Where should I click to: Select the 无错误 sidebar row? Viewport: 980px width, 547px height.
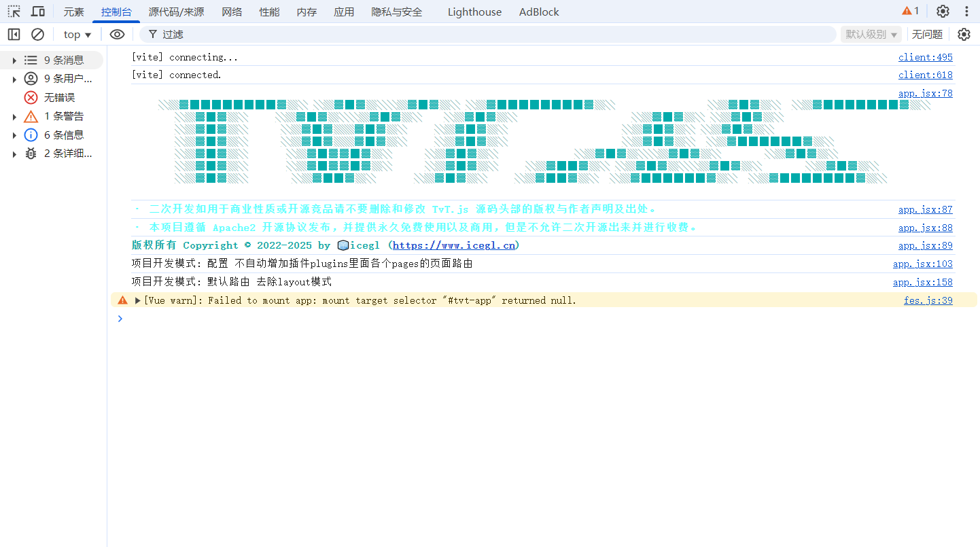click(x=52, y=98)
